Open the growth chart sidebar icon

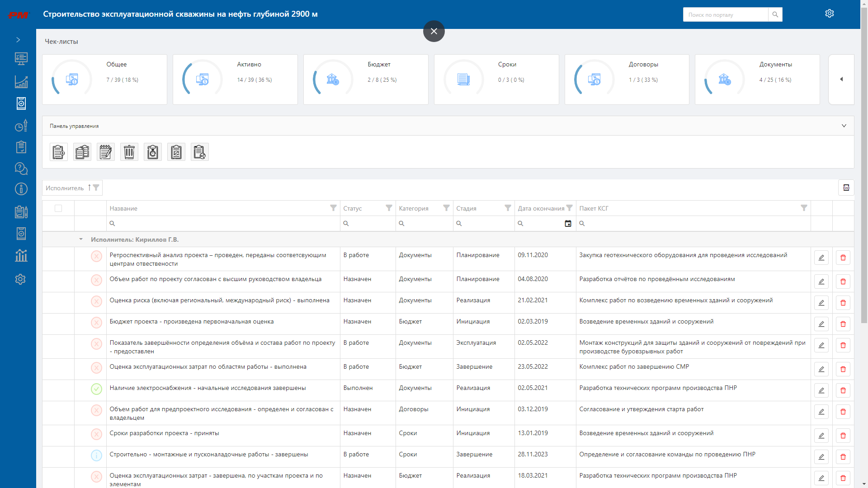tap(21, 82)
